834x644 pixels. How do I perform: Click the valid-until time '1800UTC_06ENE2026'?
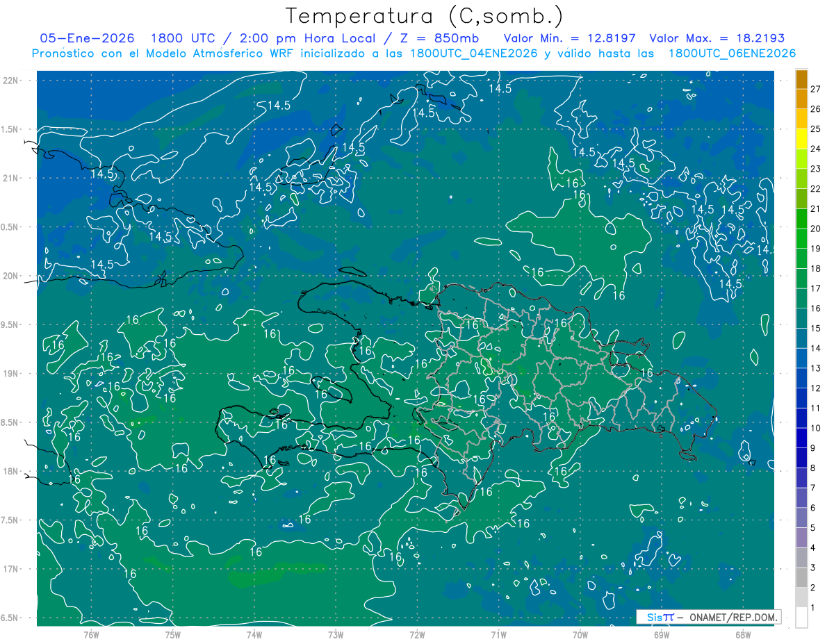pyautogui.click(x=732, y=53)
